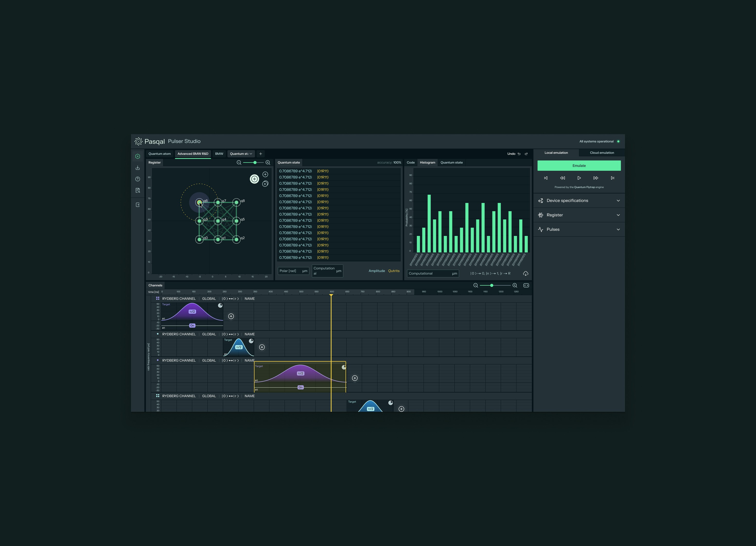
Task: Toggle Amplitude display in Quantum state panel
Action: (376, 271)
